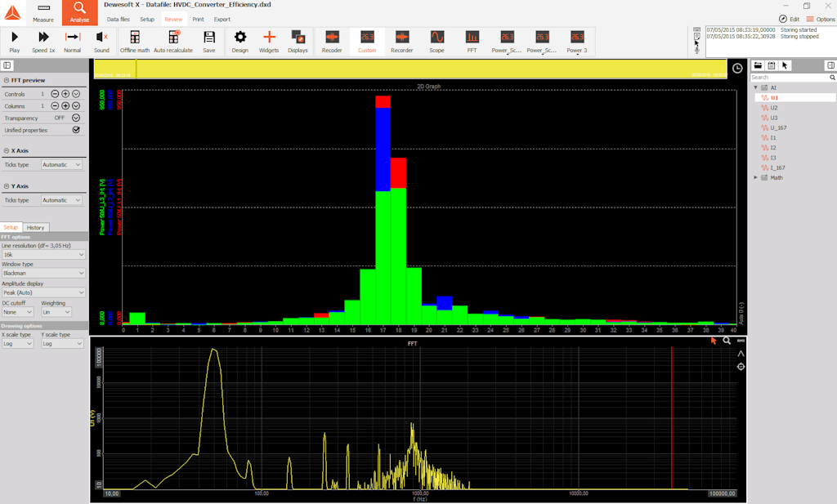The width and height of the screenshot is (837, 504).
Task: Collapse the FFT preview section
Action: (7, 81)
